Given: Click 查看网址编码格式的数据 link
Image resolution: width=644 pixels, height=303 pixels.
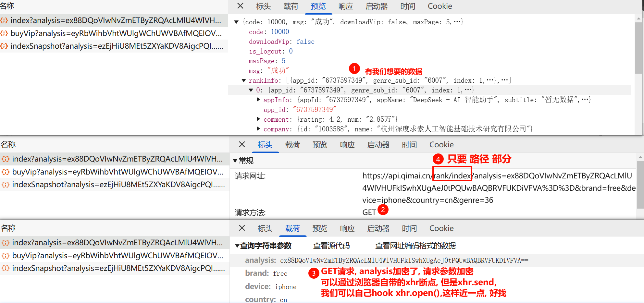Looking at the screenshot, I should (x=415, y=246).
